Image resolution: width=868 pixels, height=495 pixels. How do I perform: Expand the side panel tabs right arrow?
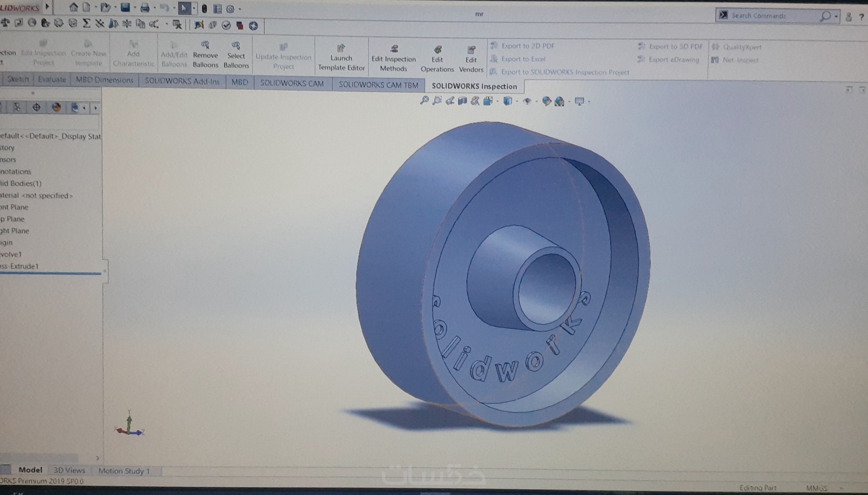coord(95,108)
